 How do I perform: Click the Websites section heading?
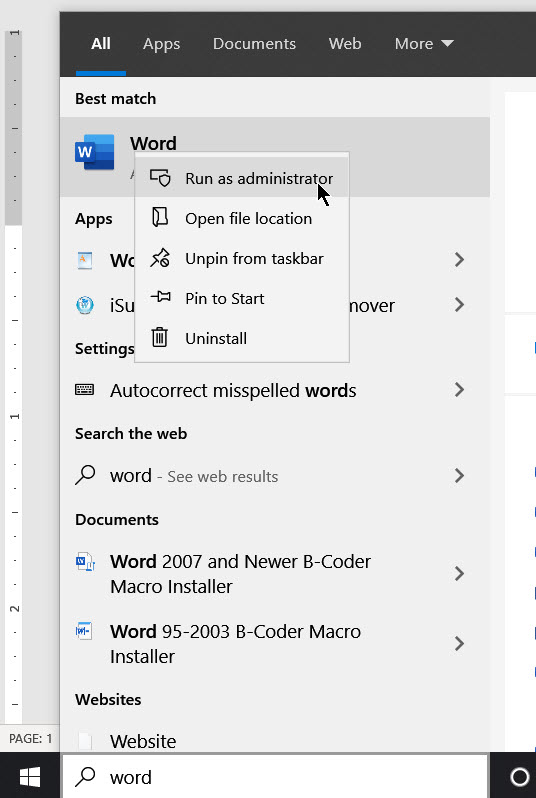tap(108, 700)
